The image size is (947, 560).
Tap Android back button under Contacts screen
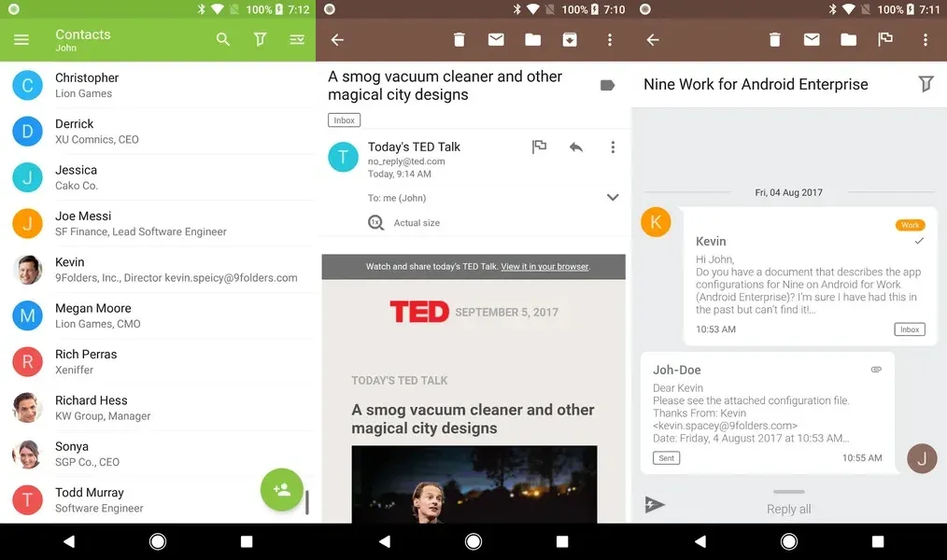[69, 541]
